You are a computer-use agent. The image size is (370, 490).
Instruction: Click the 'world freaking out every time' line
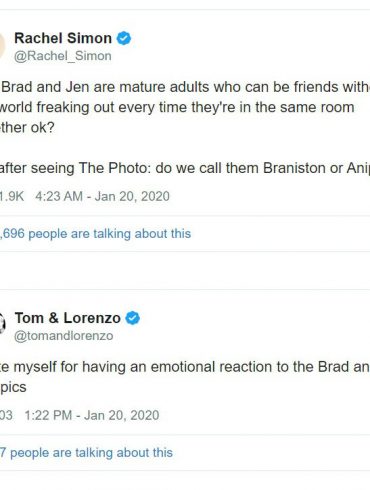click(x=177, y=107)
